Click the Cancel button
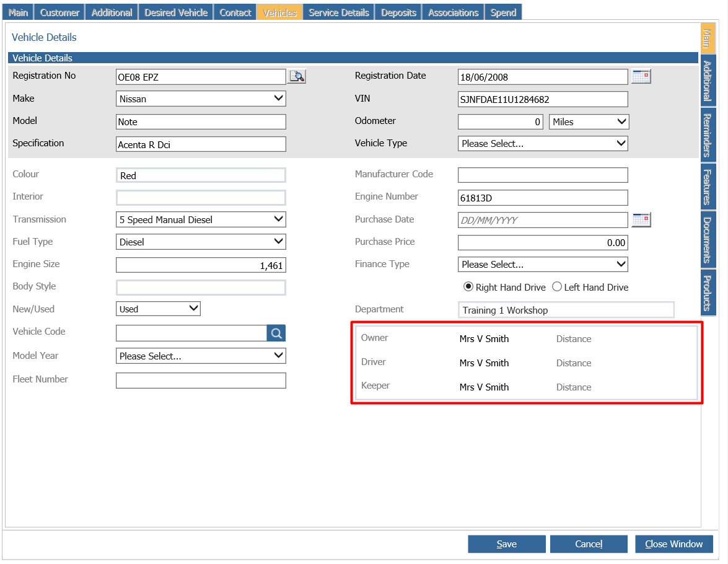 coord(589,544)
